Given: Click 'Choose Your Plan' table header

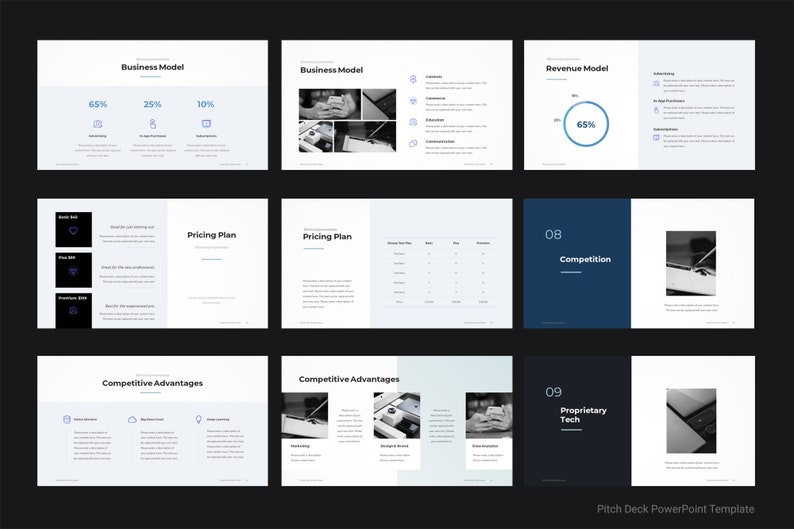Looking at the screenshot, I should 399,243.
